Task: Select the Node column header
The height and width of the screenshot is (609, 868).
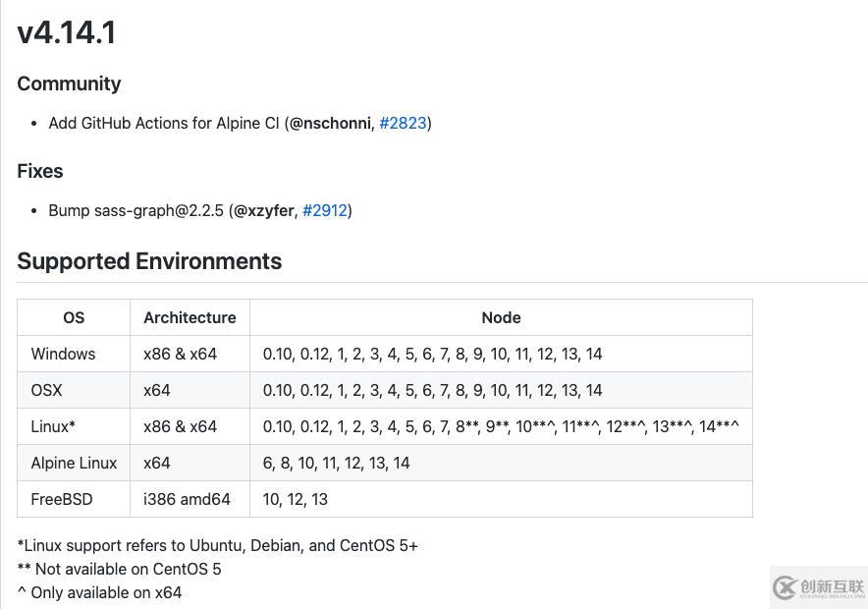Action: (501, 317)
